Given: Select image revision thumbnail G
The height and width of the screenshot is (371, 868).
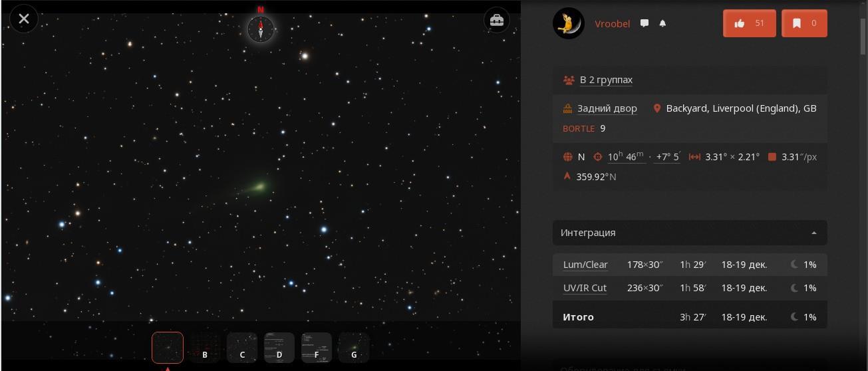Looking at the screenshot, I should 354,348.
